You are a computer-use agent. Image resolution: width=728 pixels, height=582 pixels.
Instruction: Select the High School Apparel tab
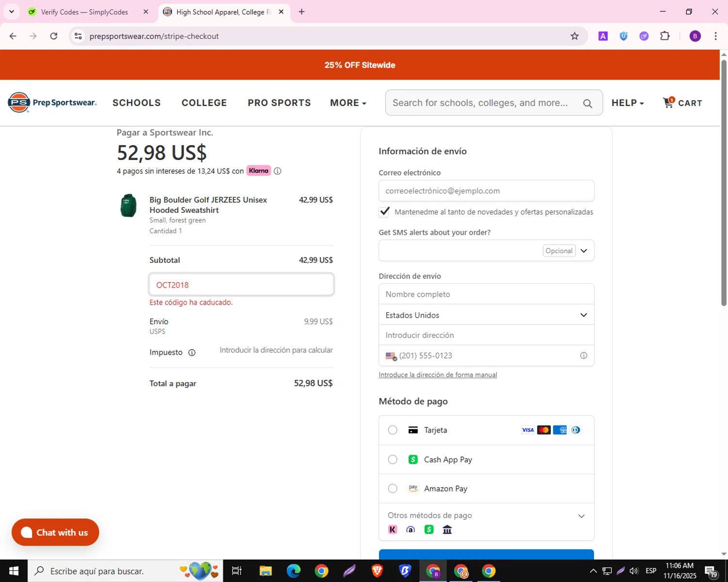(x=223, y=12)
